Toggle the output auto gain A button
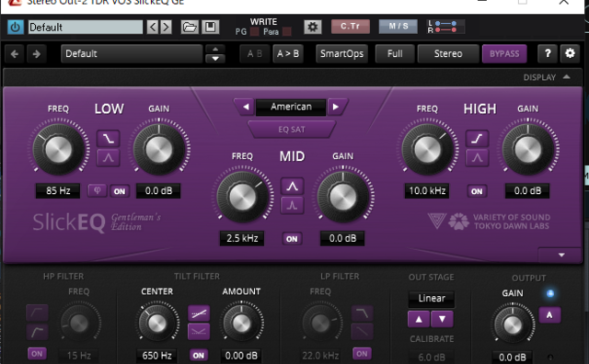Image resolution: width=589 pixels, height=364 pixels. click(x=549, y=315)
